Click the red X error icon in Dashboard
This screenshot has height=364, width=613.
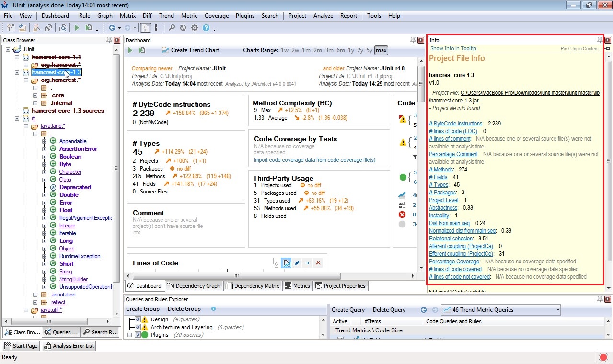point(402,215)
